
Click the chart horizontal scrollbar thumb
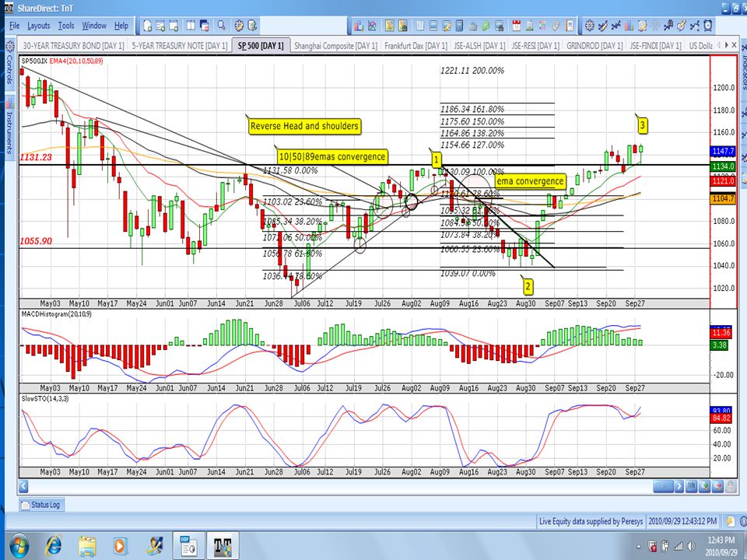(663, 487)
